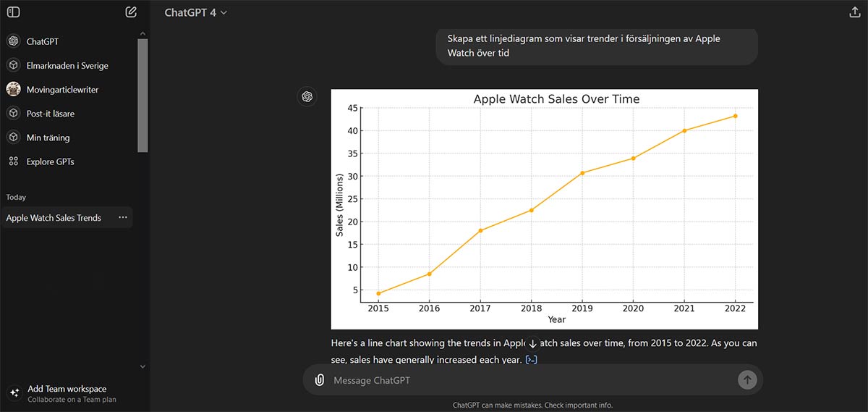Viewport: 868px width, 412px height.
Task: Click the attach file paperclip icon
Action: point(319,380)
